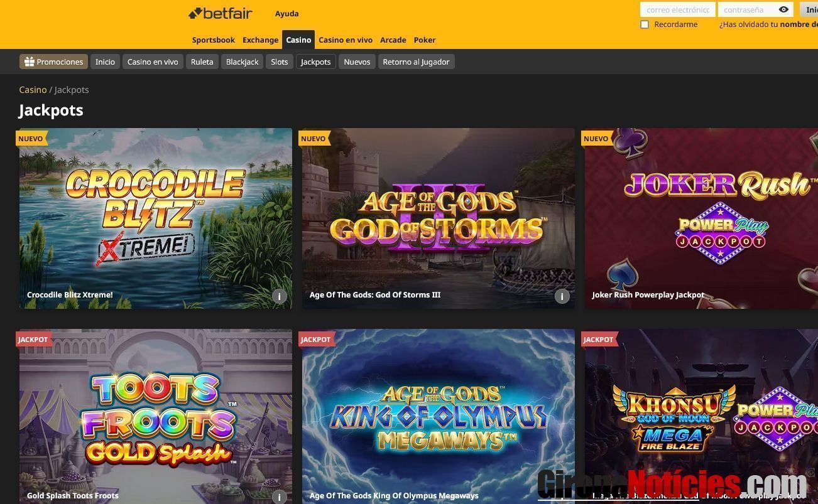Focus the correo electrónico input field
Viewport: 818px width, 504px height.
tap(677, 9)
